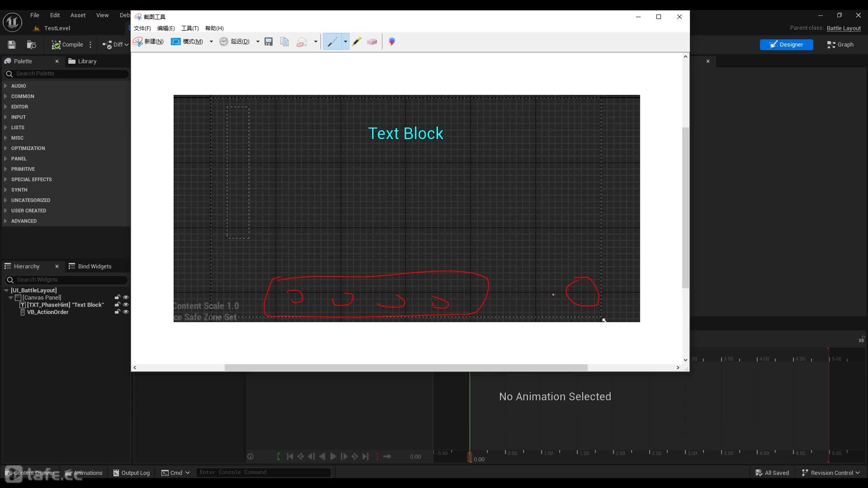The image size is (868, 488).
Task: Open the 文件(F) file menu
Action: [x=142, y=28]
